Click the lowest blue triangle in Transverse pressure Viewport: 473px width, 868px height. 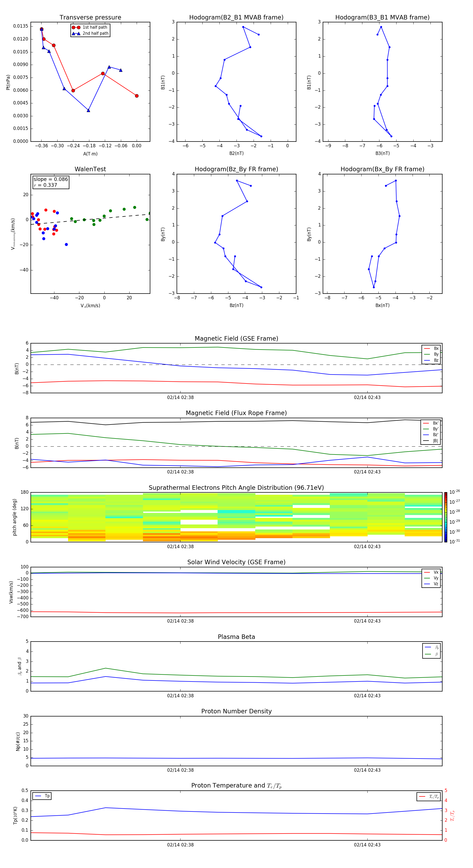pos(88,110)
